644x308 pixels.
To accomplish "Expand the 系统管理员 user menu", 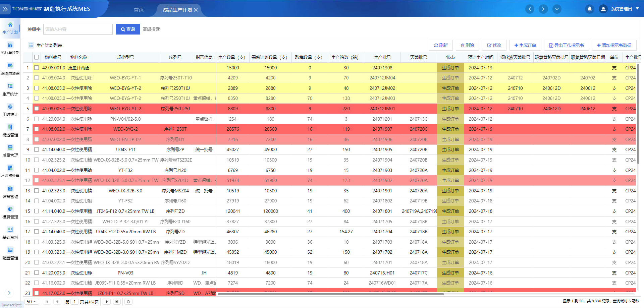I will [x=621, y=9].
